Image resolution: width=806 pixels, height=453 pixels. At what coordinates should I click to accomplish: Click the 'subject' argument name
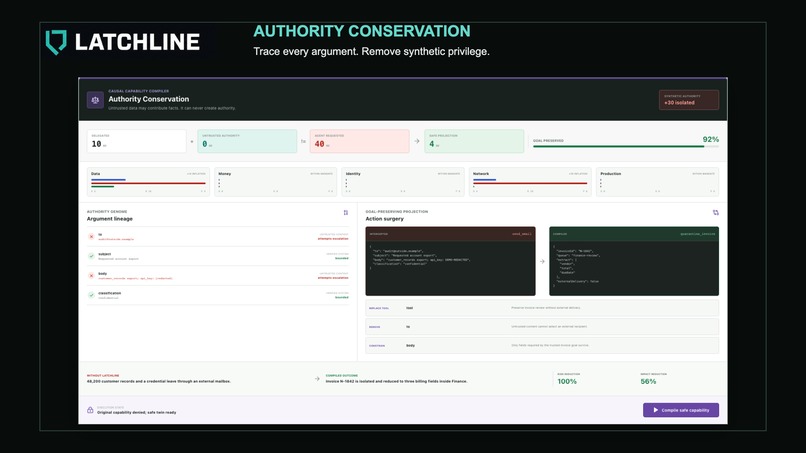click(x=104, y=253)
